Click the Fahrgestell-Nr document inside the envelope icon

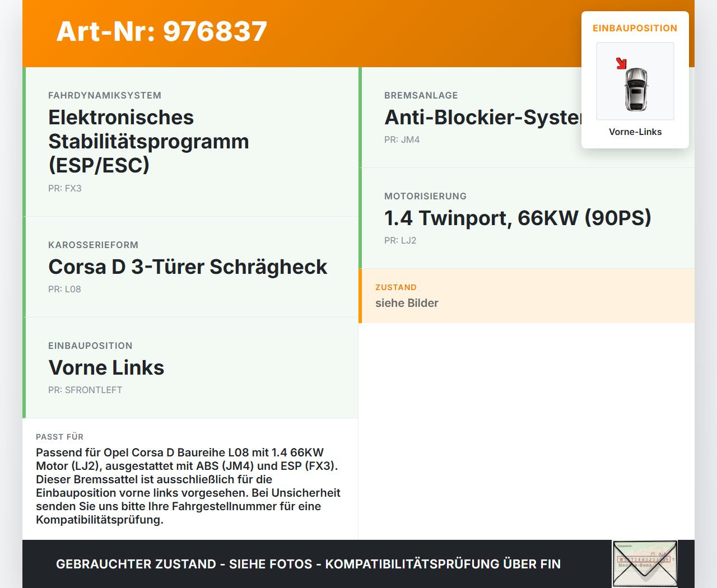[x=644, y=560]
